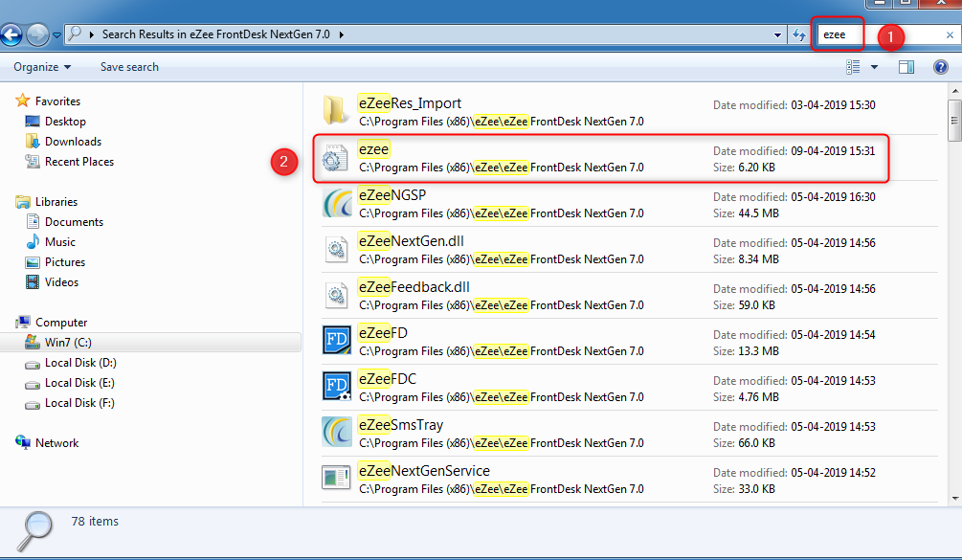
Task: Select Computer in navigation pane
Action: [x=61, y=323]
